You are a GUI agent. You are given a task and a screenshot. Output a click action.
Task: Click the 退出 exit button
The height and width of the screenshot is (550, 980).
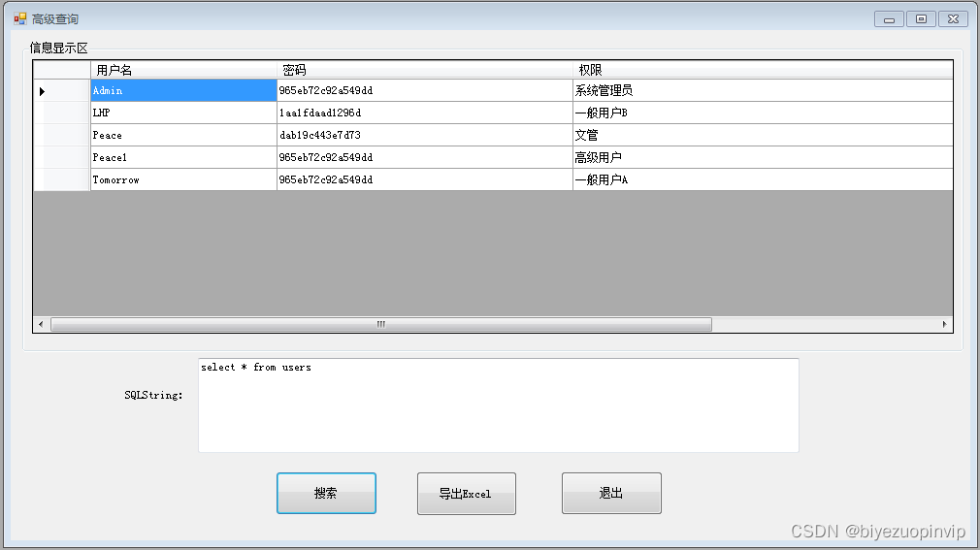611,493
